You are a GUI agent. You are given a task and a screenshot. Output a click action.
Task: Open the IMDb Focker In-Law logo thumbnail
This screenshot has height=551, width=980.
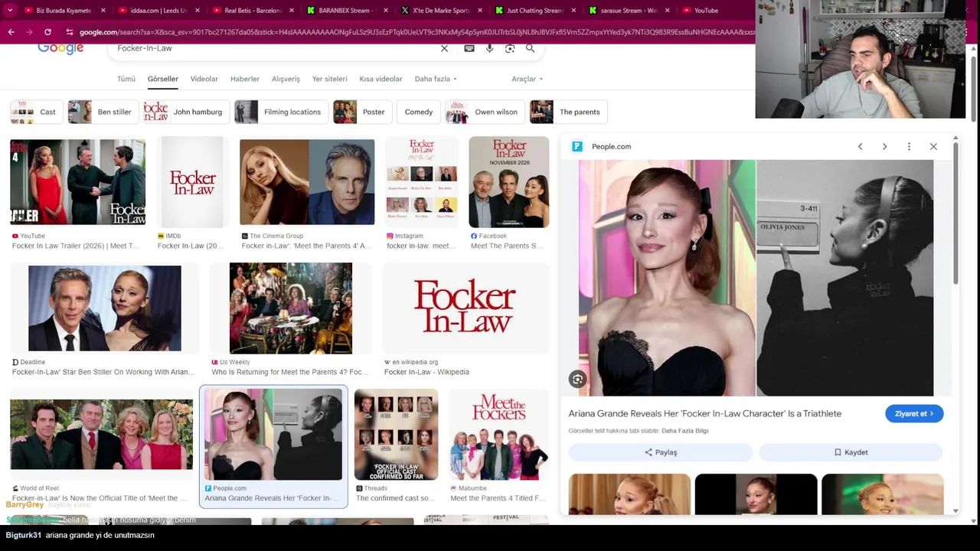tap(192, 182)
